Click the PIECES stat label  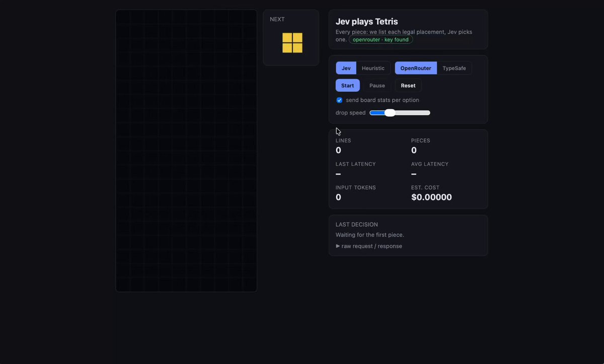(421, 140)
